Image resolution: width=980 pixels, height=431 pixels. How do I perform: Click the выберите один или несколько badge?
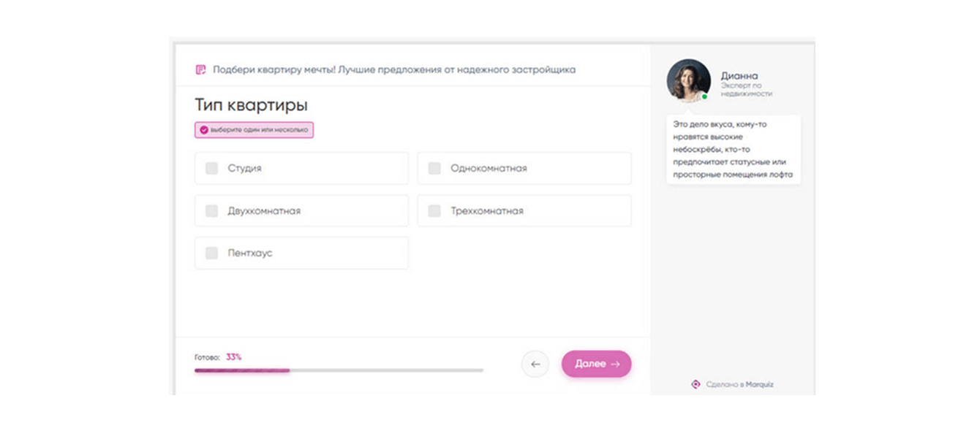[254, 130]
